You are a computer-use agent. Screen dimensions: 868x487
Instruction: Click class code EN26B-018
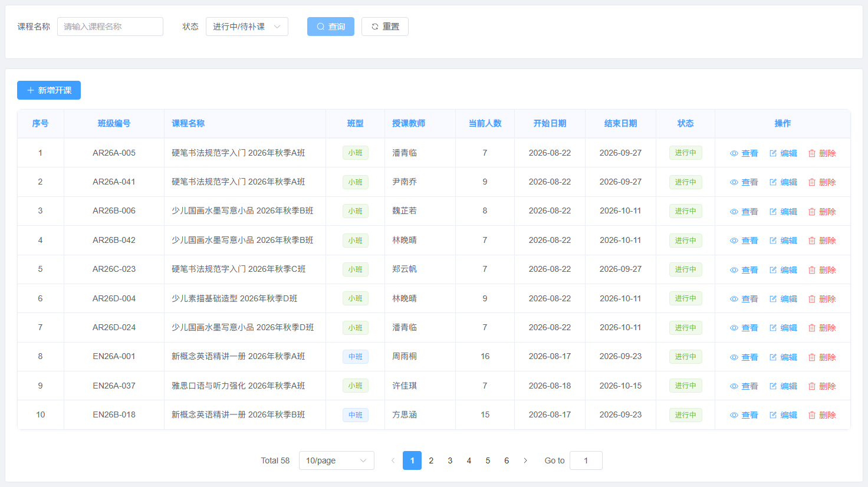tap(114, 414)
